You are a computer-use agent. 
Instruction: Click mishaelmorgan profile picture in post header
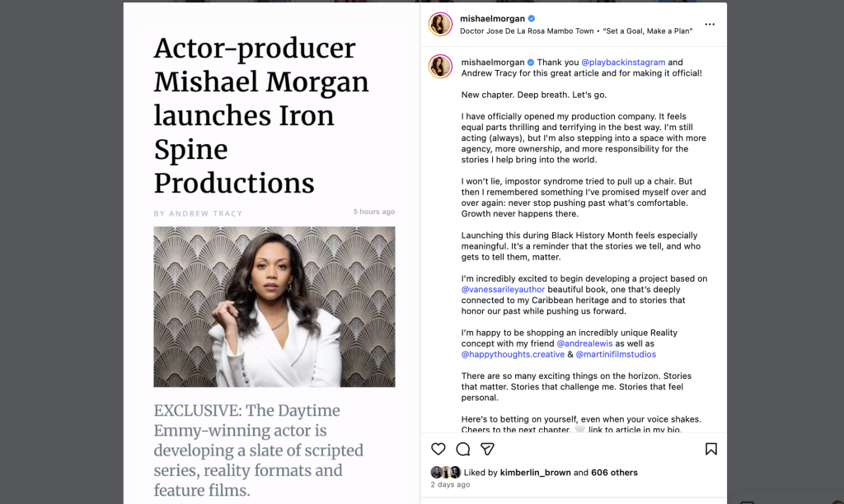click(440, 25)
